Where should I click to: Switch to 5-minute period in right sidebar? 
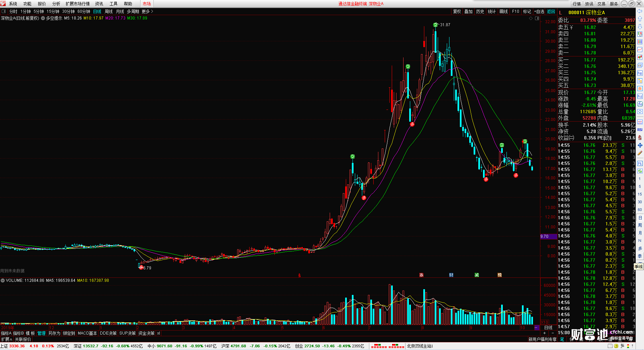pos(640,186)
